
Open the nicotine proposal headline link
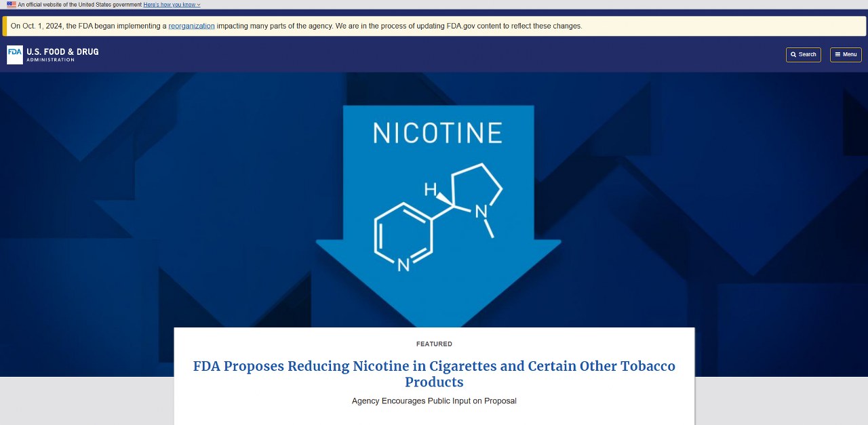pos(434,374)
